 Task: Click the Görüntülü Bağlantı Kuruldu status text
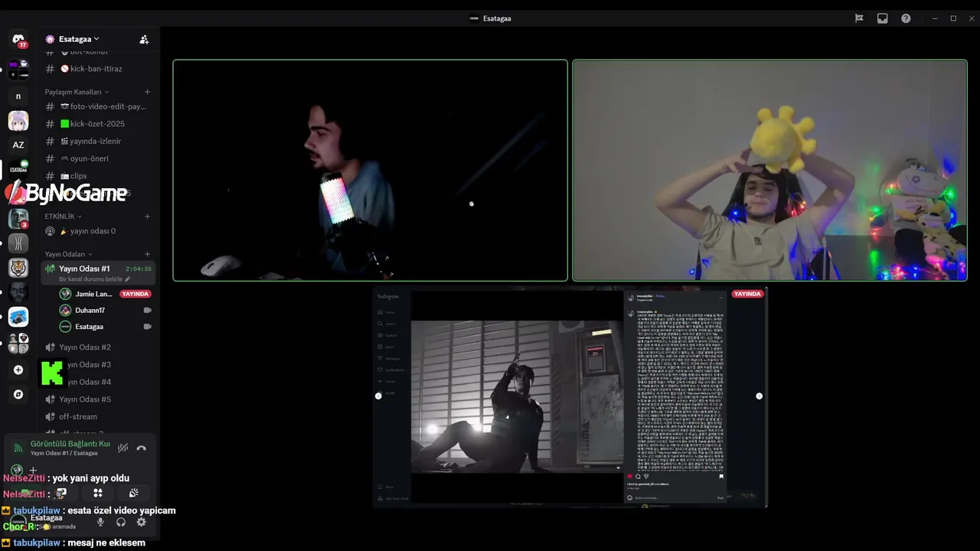70,444
